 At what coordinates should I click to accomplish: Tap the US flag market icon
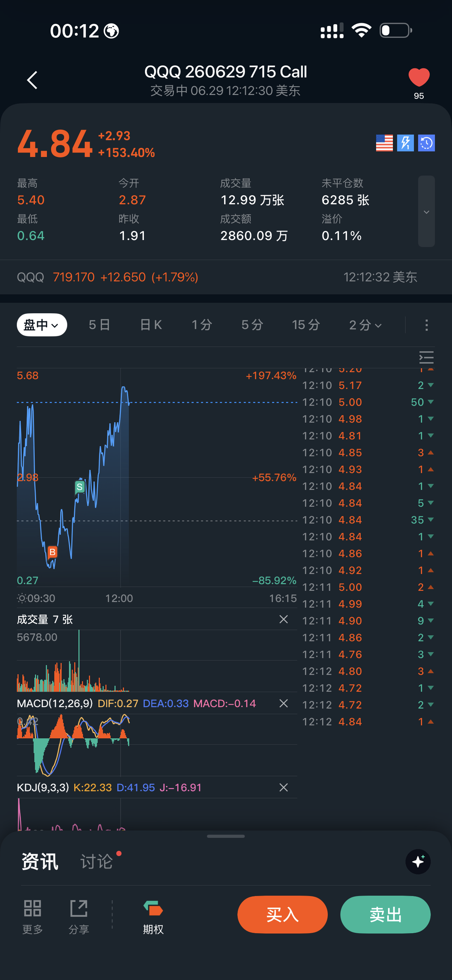click(384, 143)
